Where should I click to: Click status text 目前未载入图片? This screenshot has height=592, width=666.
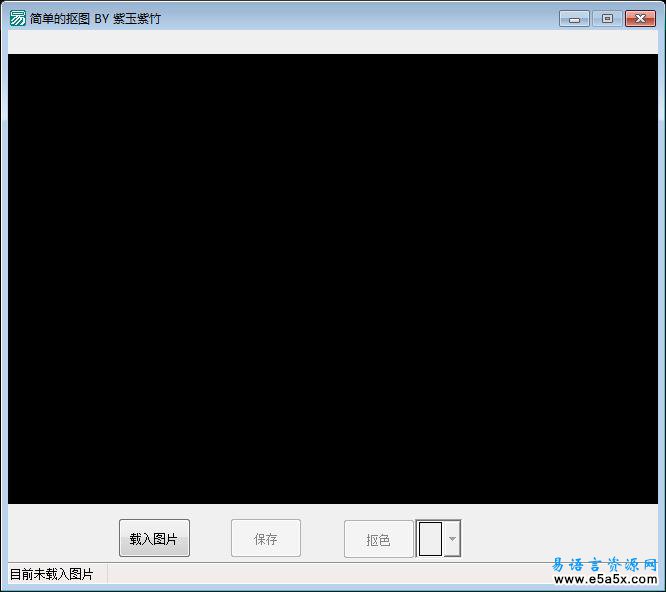(x=51, y=574)
